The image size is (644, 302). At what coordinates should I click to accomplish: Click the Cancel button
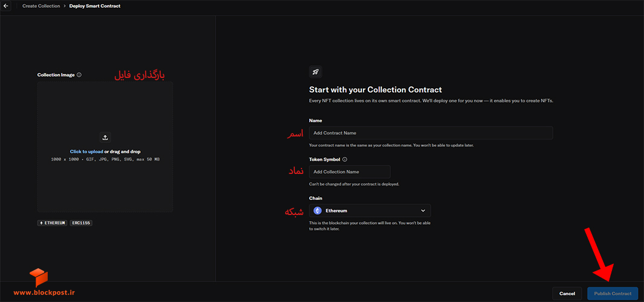point(567,294)
